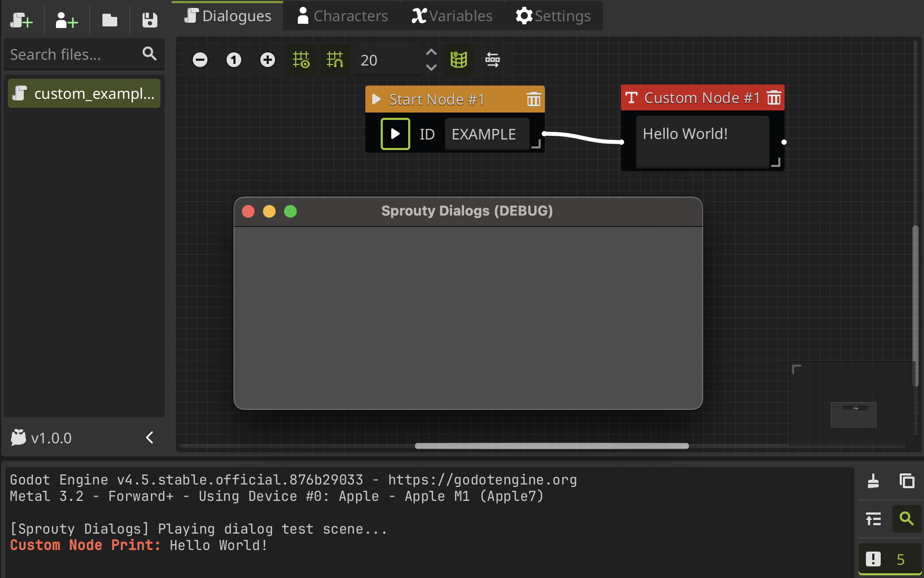Click the zoom out minus icon
The image size is (924, 578).
(200, 60)
